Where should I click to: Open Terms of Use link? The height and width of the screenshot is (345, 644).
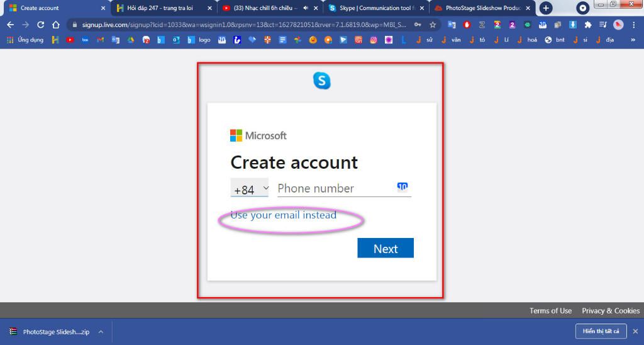tap(550, 311)
